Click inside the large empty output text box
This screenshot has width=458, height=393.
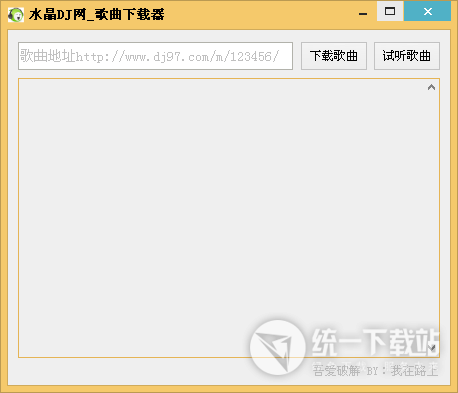pos(222,218)
